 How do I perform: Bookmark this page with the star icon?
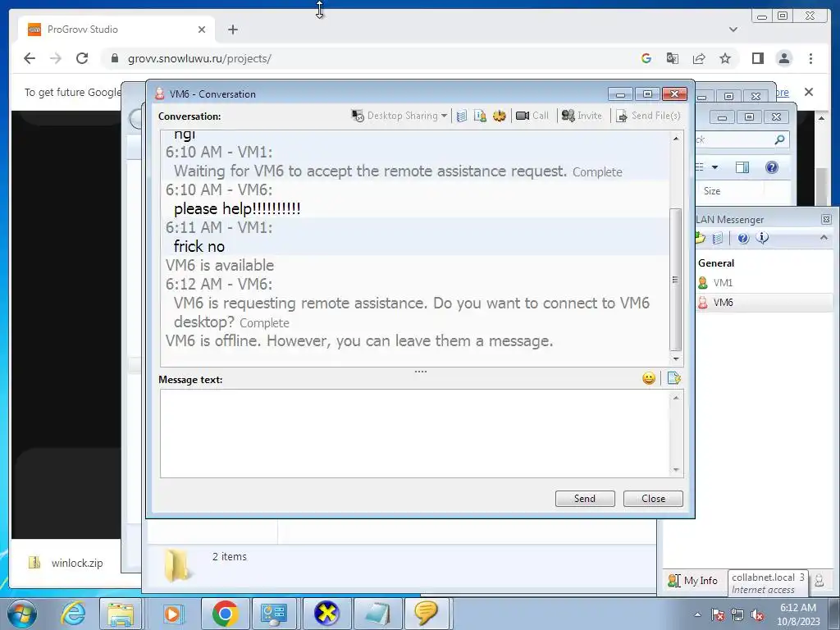(725, 58)
